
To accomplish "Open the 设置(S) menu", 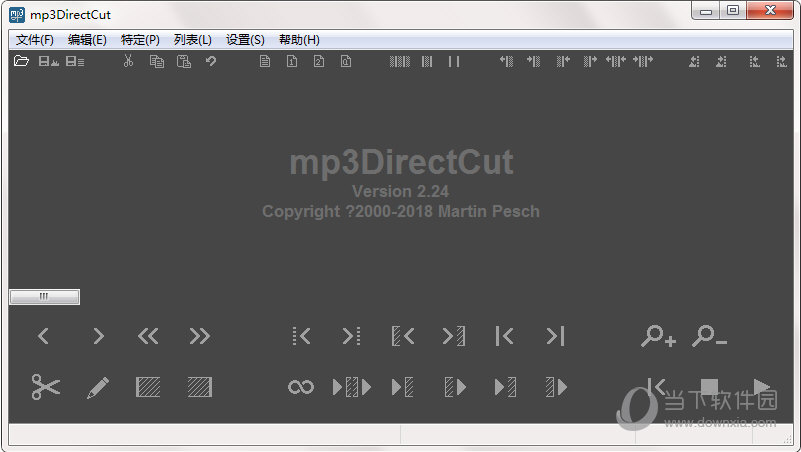I will click(245, 40).
